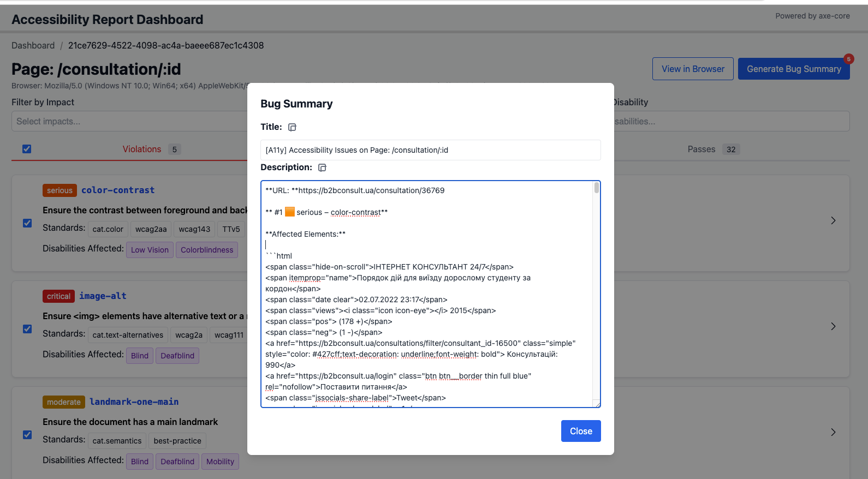Image resolution: width=868 pixels, height=479 pixels.
Task: Click the Violations count badge 5
Action: click(174, 149)
